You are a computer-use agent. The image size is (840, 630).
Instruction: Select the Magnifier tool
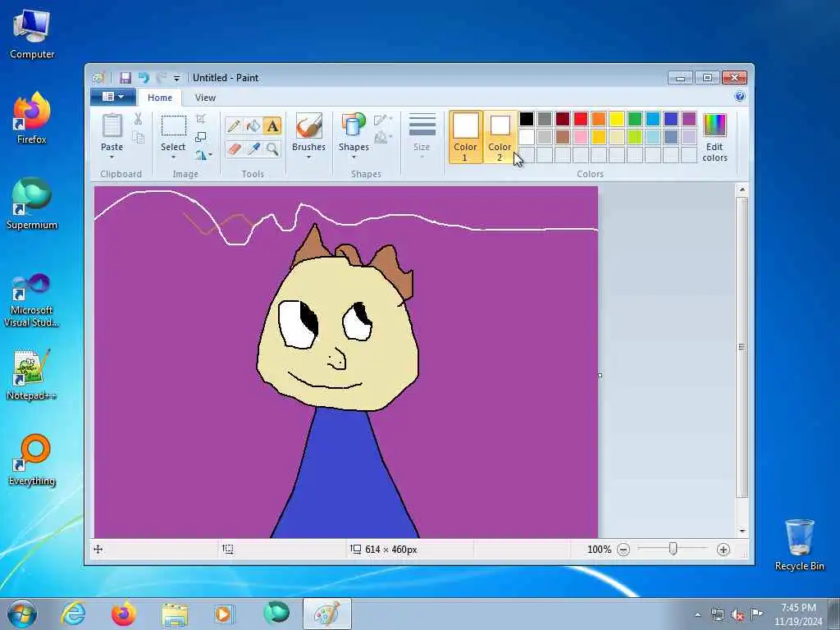272,148
